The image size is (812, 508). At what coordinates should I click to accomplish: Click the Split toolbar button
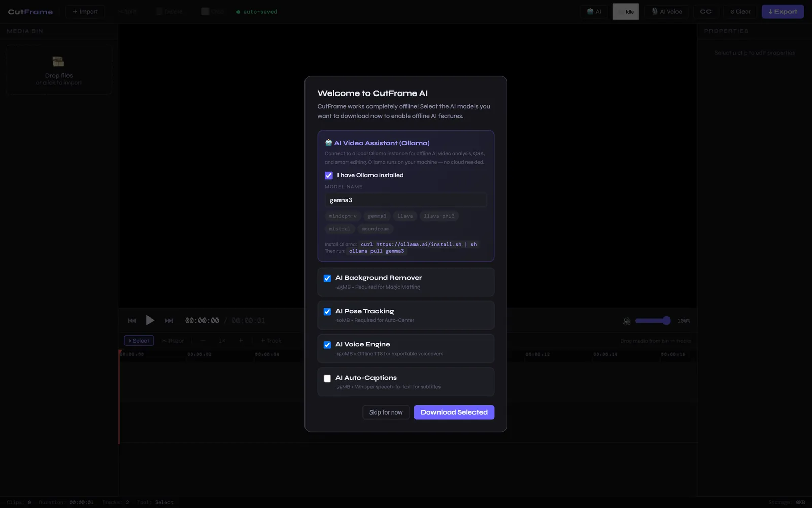(127, 12)
